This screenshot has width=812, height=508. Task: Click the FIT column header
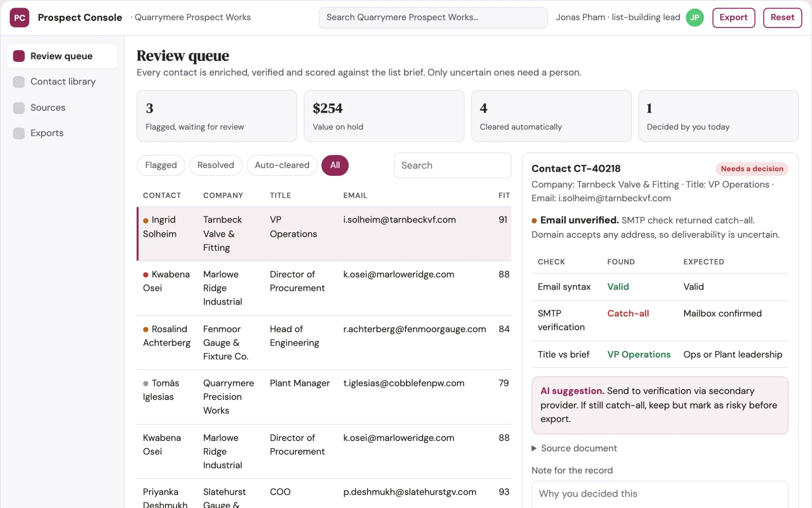click(504, 196)
